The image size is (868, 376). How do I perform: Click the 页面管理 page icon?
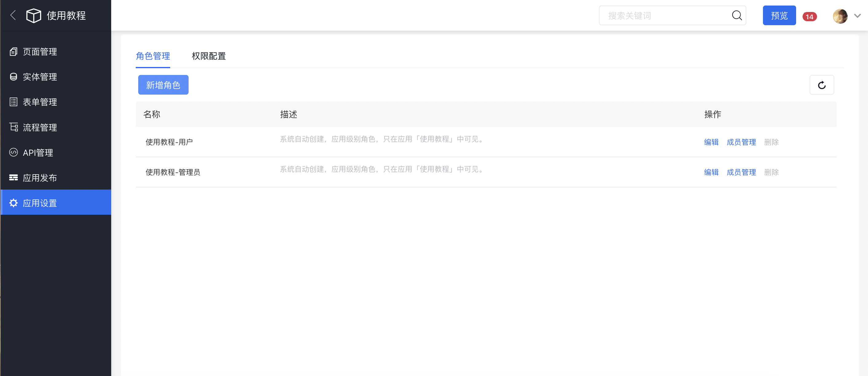(14, 52)
